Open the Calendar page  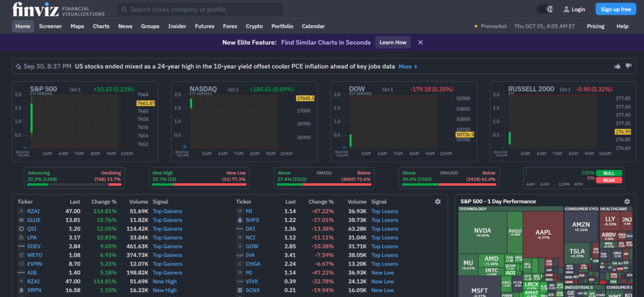[313, 26]
